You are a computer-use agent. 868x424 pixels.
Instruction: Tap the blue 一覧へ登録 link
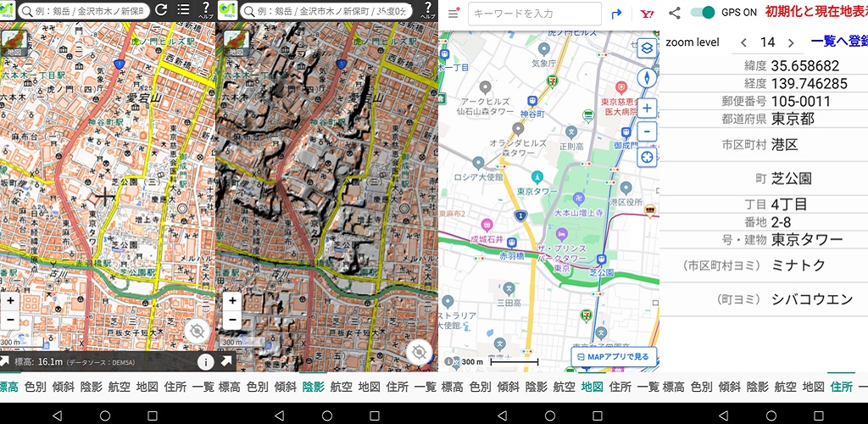point(839,42)
